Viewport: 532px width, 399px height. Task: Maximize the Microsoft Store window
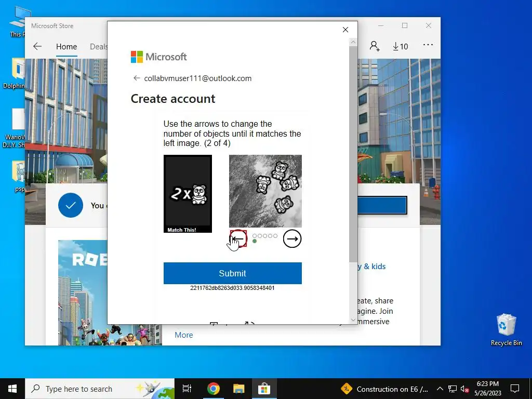(x=405, y=26)
